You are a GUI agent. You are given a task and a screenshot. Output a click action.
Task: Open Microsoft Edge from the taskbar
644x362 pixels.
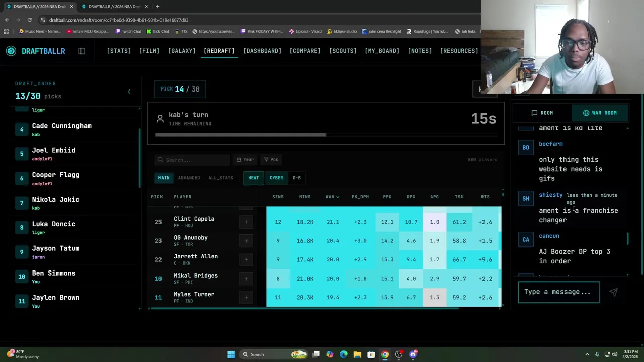coord(343,354)
